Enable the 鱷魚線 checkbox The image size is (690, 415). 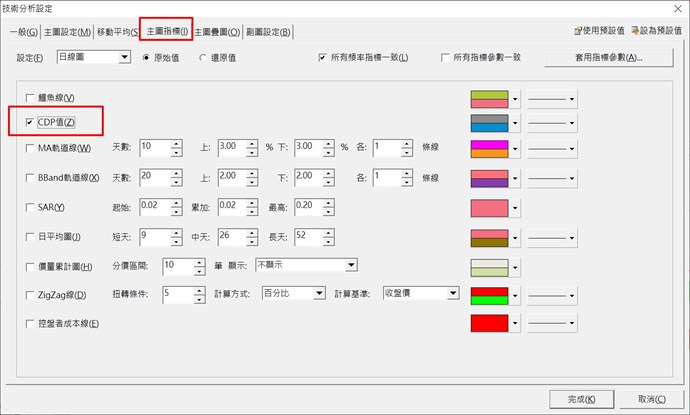[28, 98]
